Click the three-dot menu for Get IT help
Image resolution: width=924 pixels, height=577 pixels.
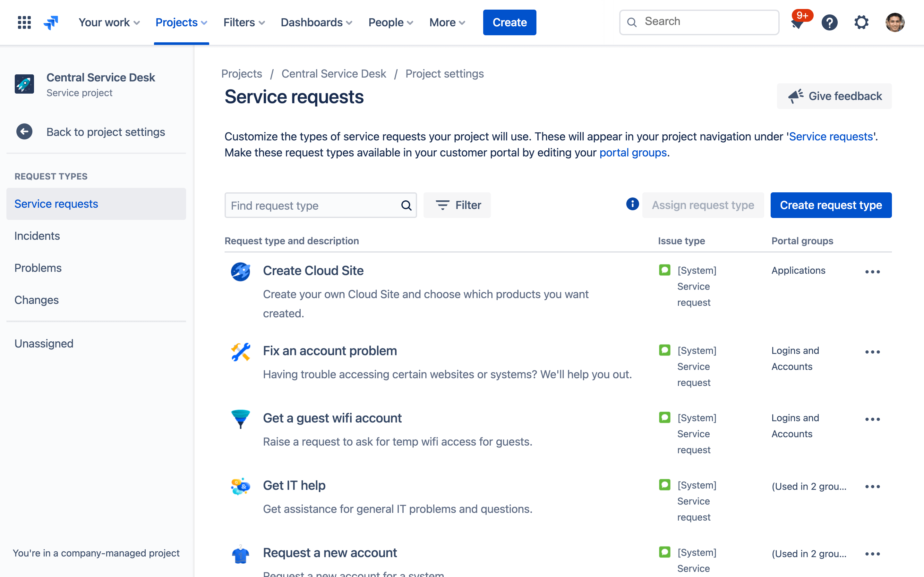click(x=873, y=487)
